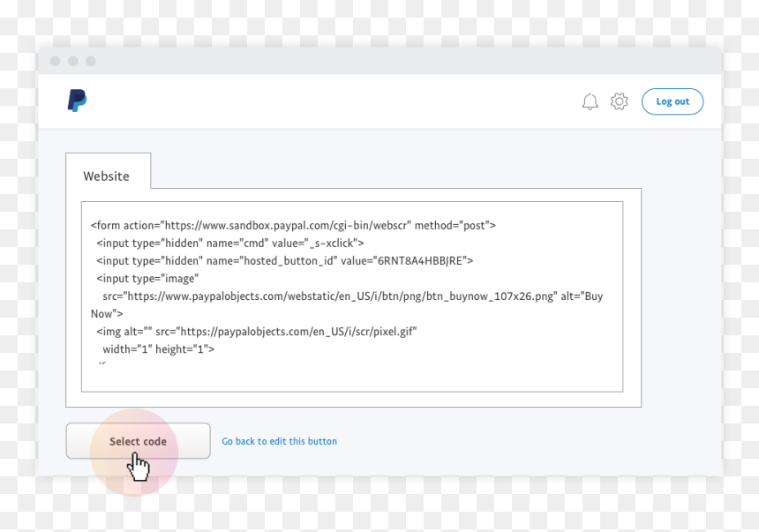The image size is (759, 532).
Task: Click the width="1" height="1" line
Action: point(158,349)
